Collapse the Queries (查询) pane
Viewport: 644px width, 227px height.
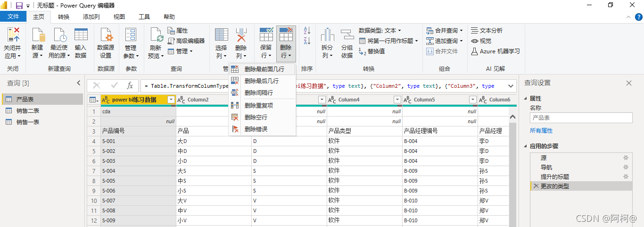[78, 83]
